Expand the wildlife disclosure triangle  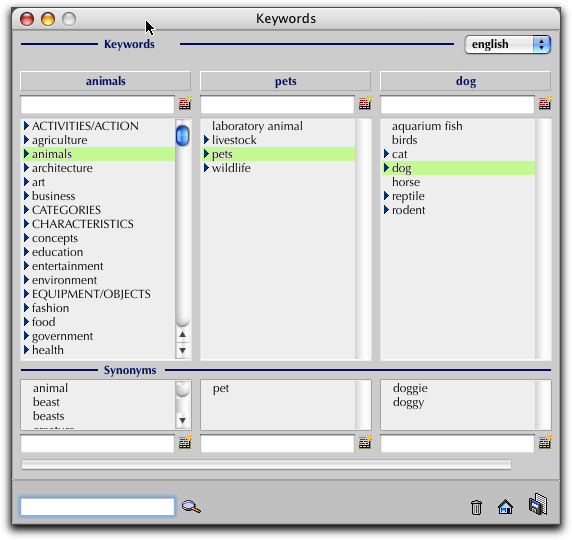coord(206,168)
